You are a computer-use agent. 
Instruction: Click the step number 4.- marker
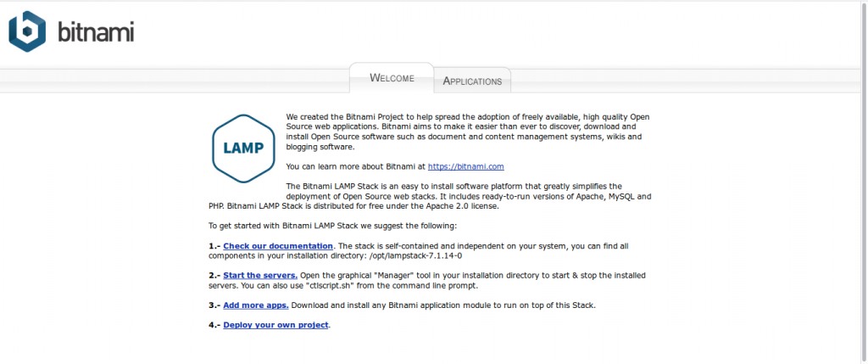214,325
